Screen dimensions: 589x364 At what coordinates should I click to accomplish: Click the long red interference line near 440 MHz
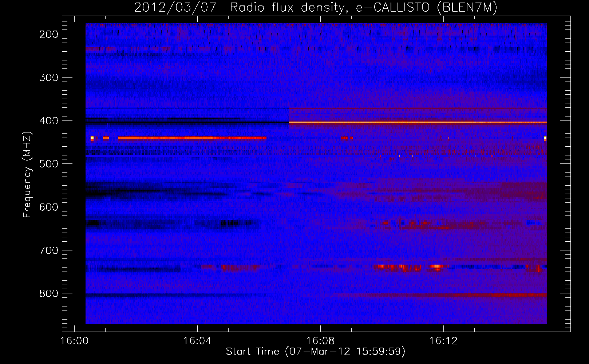192,138
